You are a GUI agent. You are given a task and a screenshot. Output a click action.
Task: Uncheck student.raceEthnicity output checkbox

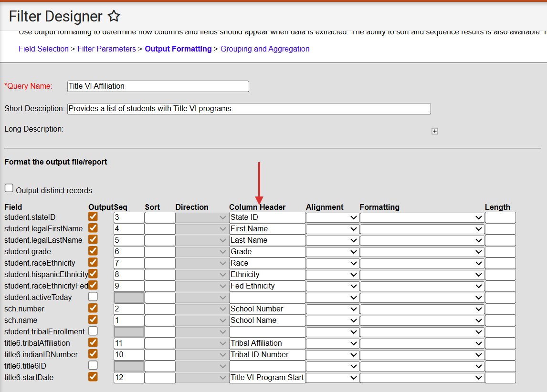pos(93,262)
